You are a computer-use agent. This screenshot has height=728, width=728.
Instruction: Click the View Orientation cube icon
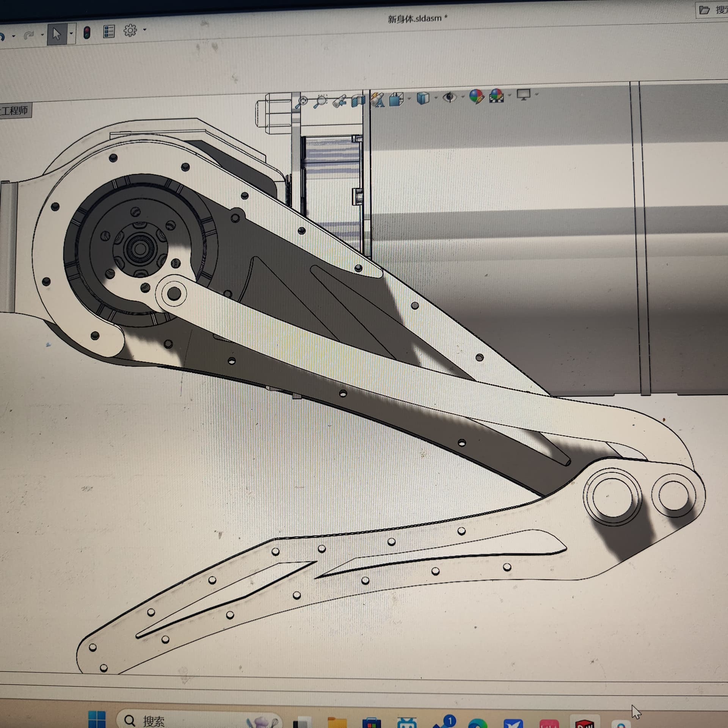(x=396, y=99)
